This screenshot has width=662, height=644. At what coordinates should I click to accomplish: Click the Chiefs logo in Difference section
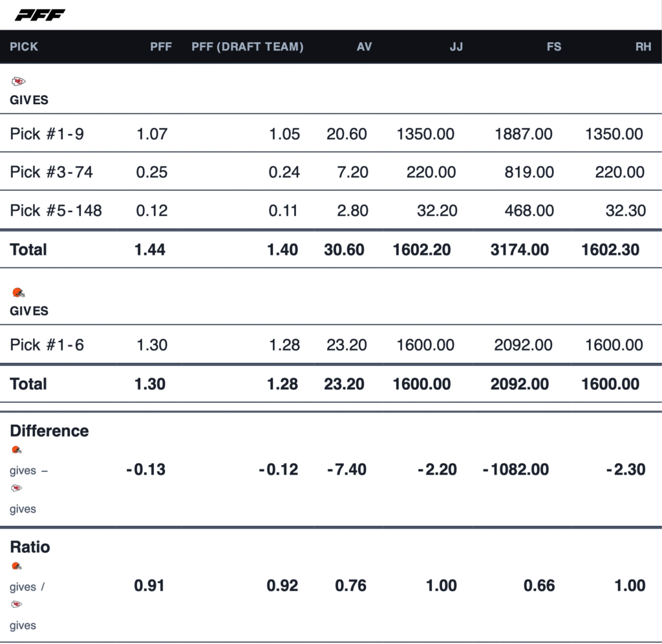point(16,488)
